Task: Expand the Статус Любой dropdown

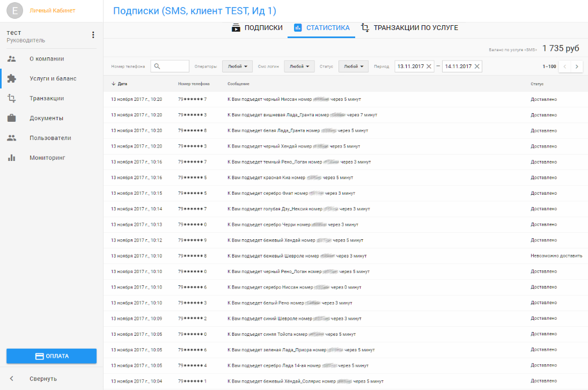Action: pos(353,67)
